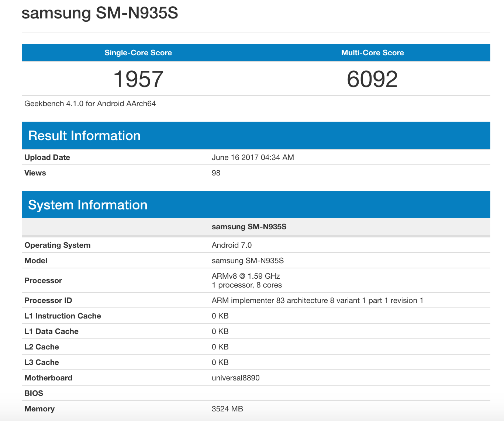Select the single-core score value 1957

tap(138, 79)
